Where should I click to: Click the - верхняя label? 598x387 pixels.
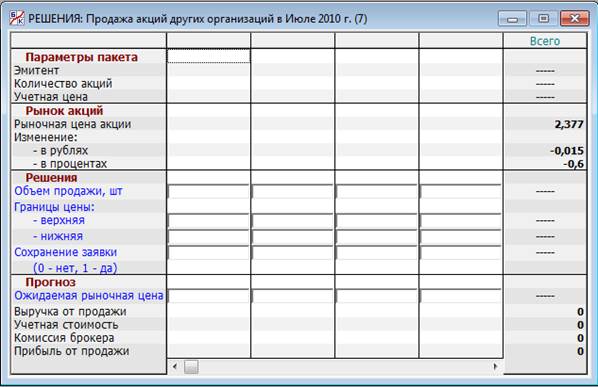59,220
